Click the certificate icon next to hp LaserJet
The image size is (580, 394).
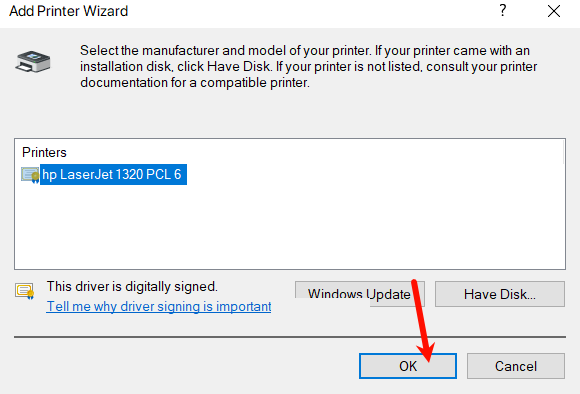click(x=30, y=175)
